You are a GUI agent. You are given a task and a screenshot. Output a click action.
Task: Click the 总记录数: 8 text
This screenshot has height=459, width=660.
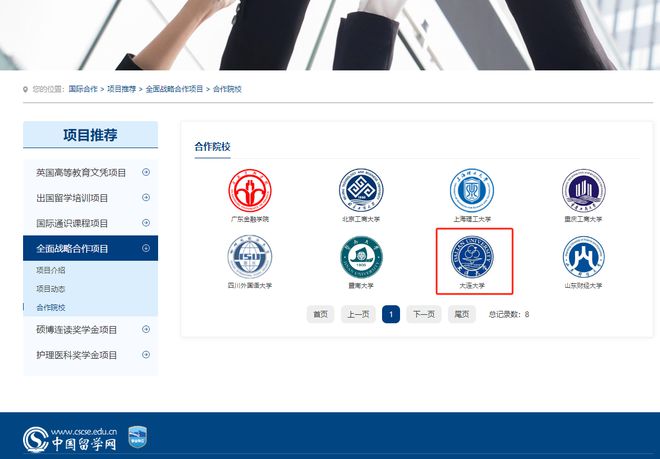click(508, 314)
